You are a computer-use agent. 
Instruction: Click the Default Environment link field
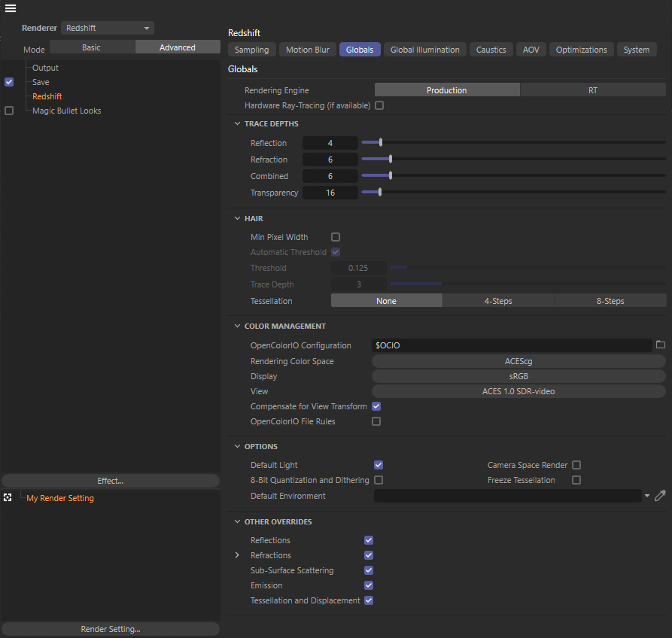coord(507,496)
